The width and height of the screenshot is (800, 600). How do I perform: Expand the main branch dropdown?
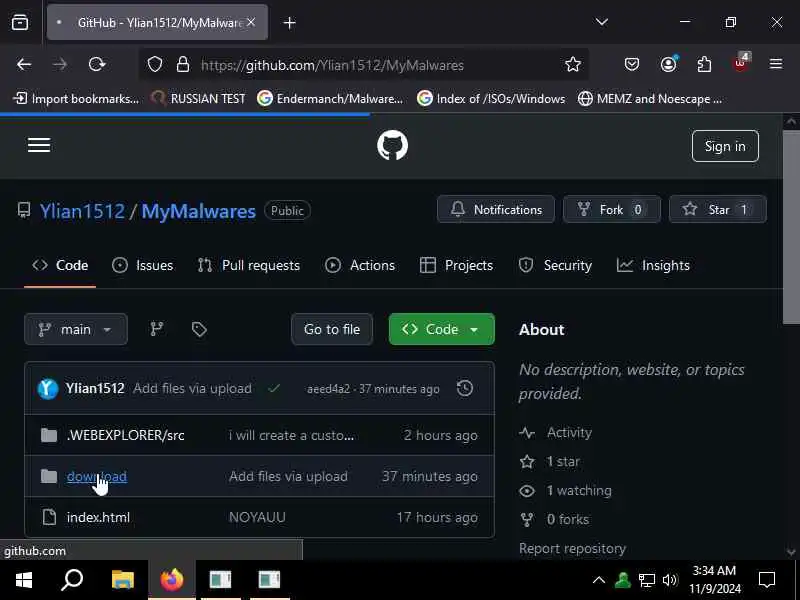pyautogui.click(x=76, y=329)
